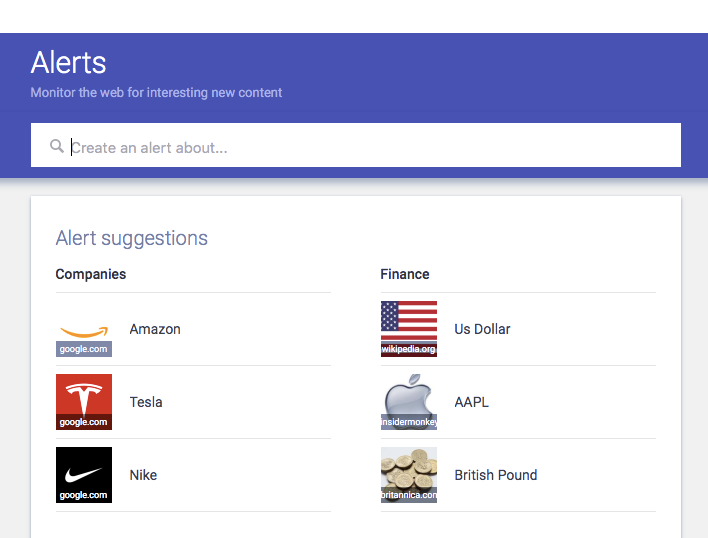Open the Amazon alert suggestion text
708x538 pixels.
tap(155, 329)
